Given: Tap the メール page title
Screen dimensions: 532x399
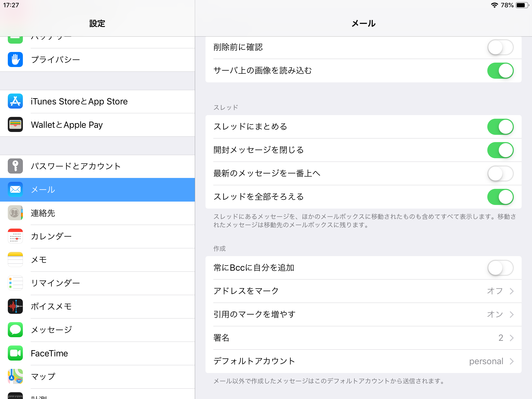Looking at the screenshot, I should coord(363,24).
